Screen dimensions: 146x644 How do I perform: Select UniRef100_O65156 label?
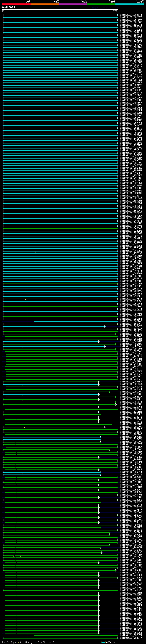[131, 155]
